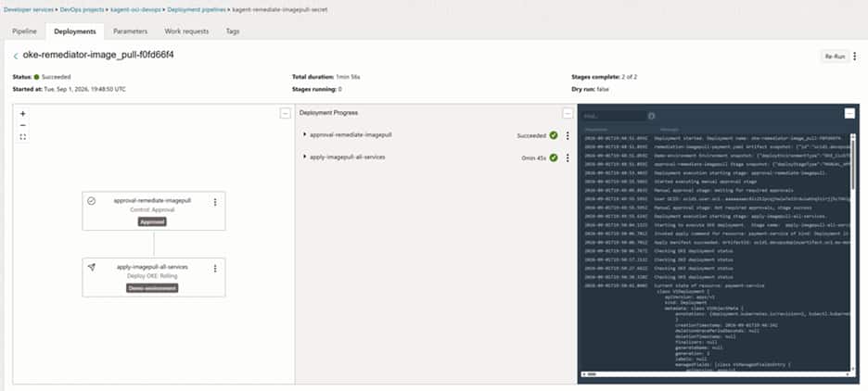The width and height of the screenshot is (868, 391).
Task: Click the green Succeeded status dot
Action: (36, 77)
